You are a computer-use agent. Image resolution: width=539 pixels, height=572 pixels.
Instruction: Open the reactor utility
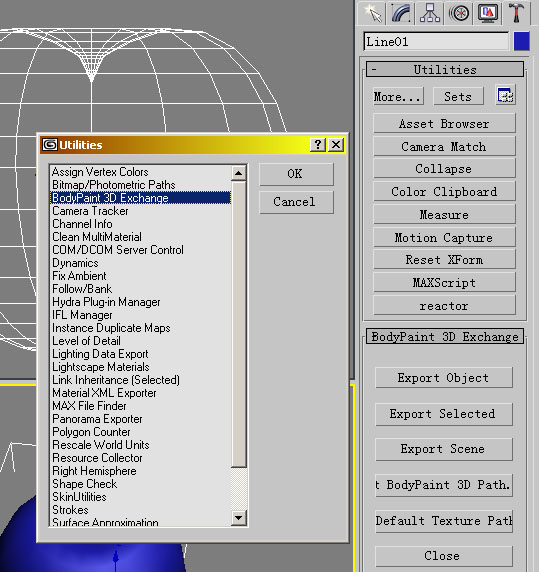(444, 305)
